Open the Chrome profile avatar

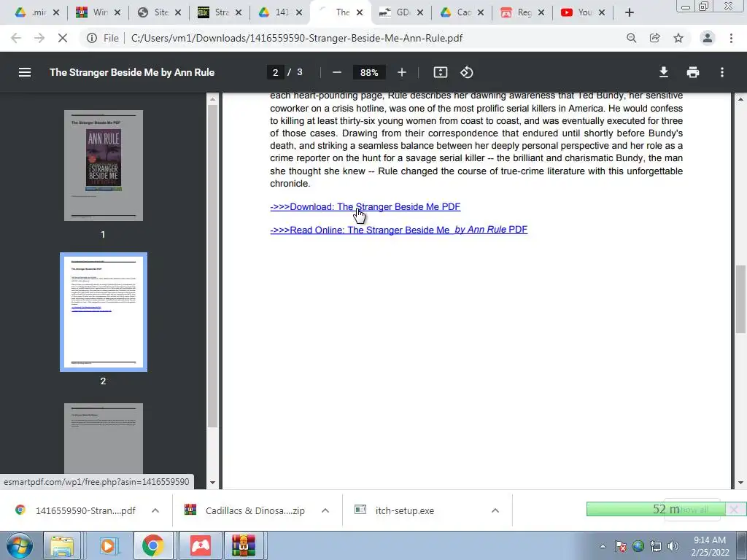point(708,38)
